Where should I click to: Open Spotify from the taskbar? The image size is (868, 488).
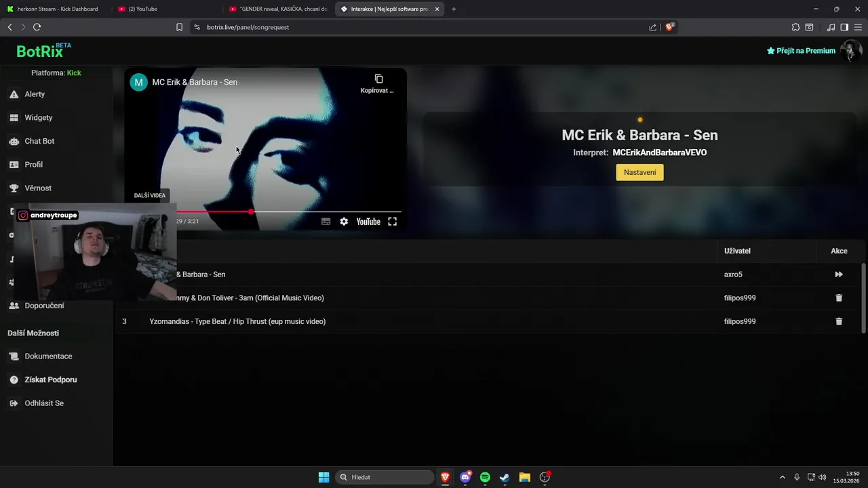pos(485,477)
